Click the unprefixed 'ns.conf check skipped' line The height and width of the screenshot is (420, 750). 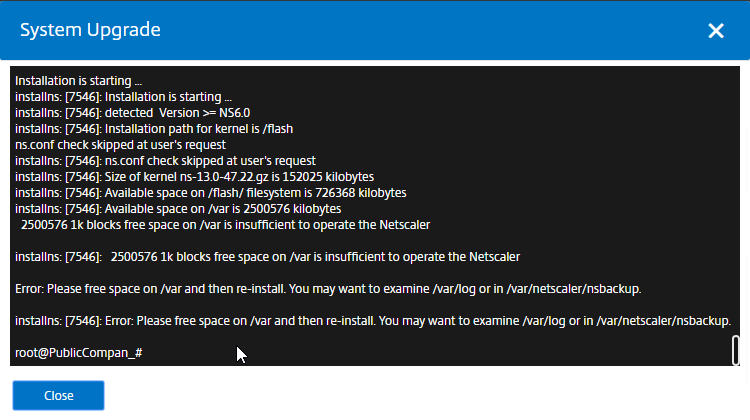click(121, 145)
